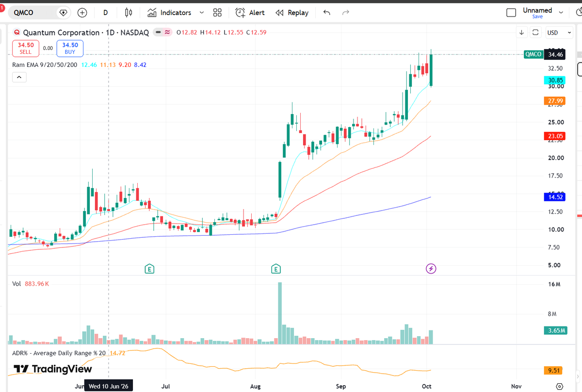Viewport: 582px width, 392px height.
Task: Open the Indicators menu
Action: [169, 13]
